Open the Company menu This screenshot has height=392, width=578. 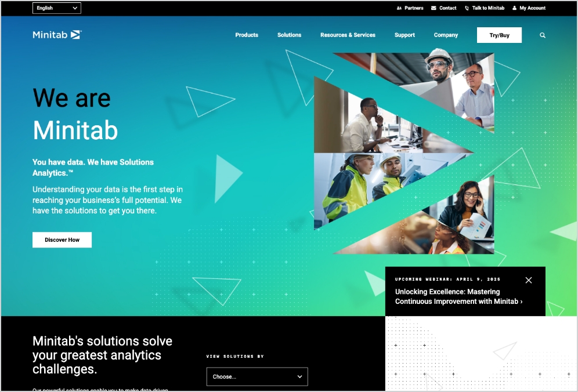(446, 35)
